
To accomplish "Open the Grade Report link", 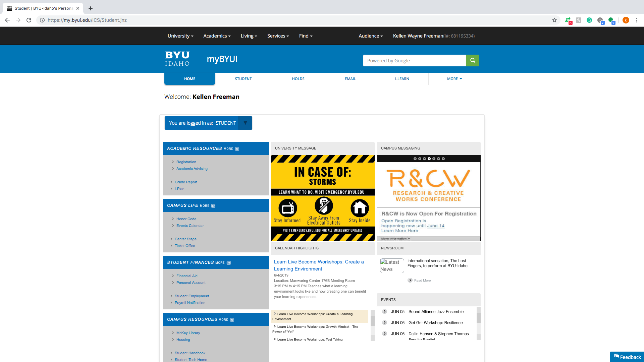I will 186,182.
